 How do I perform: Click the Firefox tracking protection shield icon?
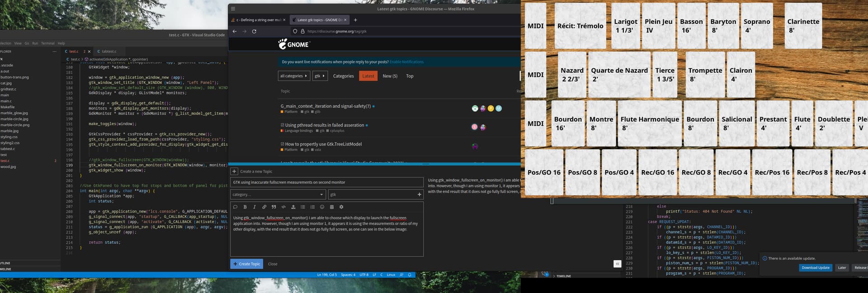tap(295, 31)
